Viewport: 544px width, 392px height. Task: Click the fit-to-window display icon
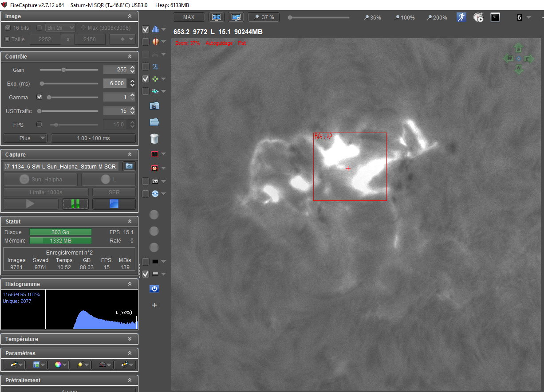click(217, 17)
